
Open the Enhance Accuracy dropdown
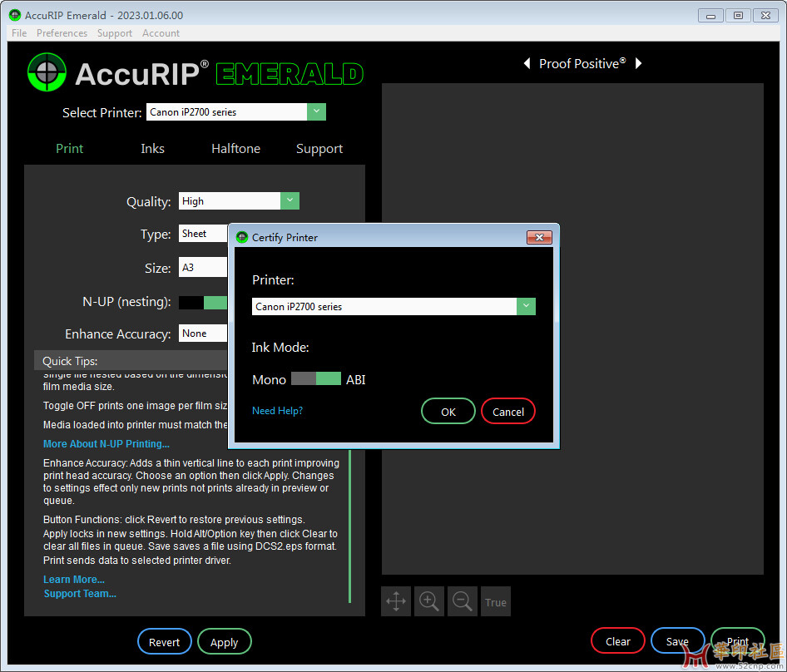click(x=203, y=334)
